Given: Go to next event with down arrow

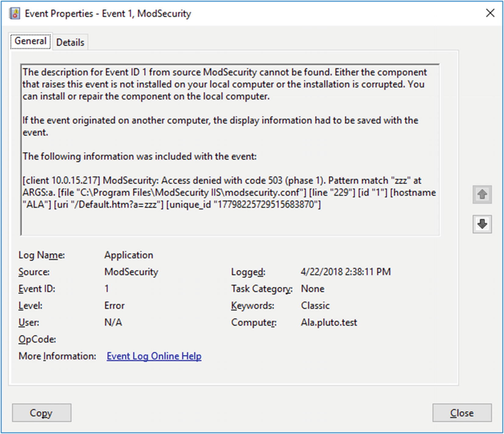Looking at the screenshot, I should pos(482,224).
